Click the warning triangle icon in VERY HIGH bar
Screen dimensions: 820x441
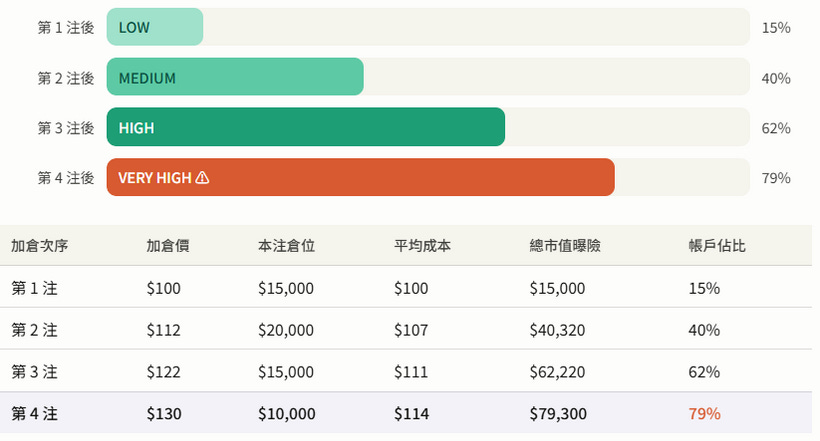click(x=202, y=178)
